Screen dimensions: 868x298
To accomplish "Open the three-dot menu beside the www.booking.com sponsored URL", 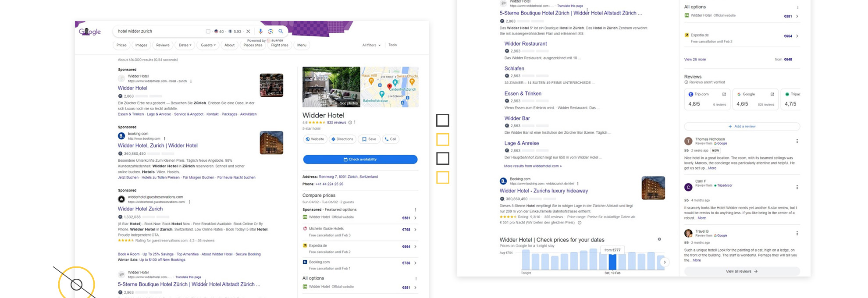I will [x=164, y=138].
